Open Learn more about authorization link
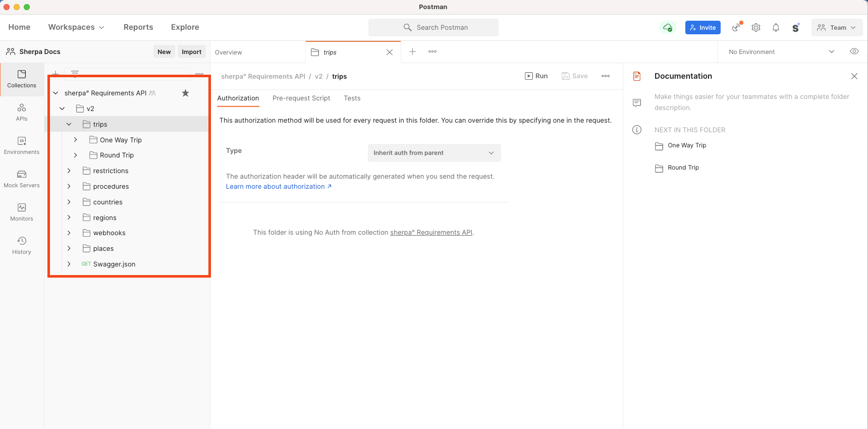The width and height of the screenshot is (868, 429). (x=279, y=186)
